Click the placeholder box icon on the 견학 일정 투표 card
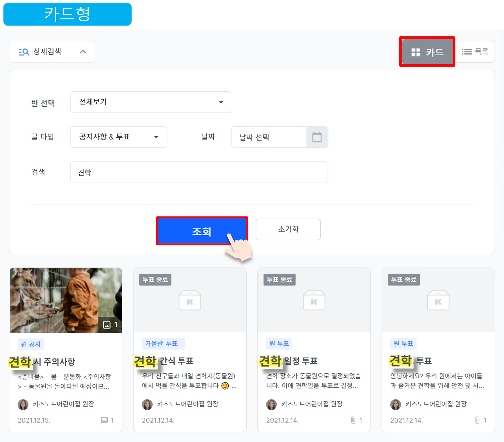Image resolution: width=504 pixels, height=442 pixels. pos(314,300)
